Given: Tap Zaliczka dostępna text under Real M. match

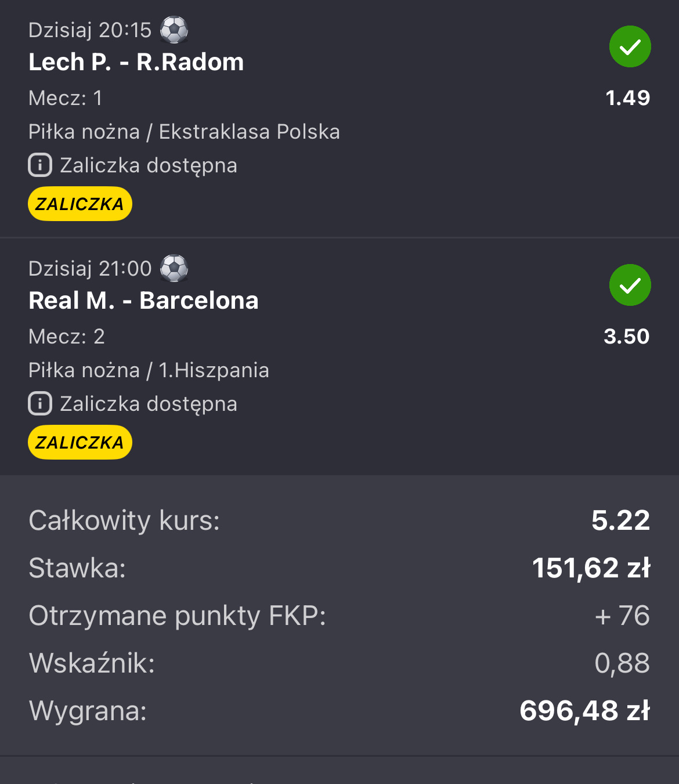Looking at the screenshot, I should tap(149, 404).
